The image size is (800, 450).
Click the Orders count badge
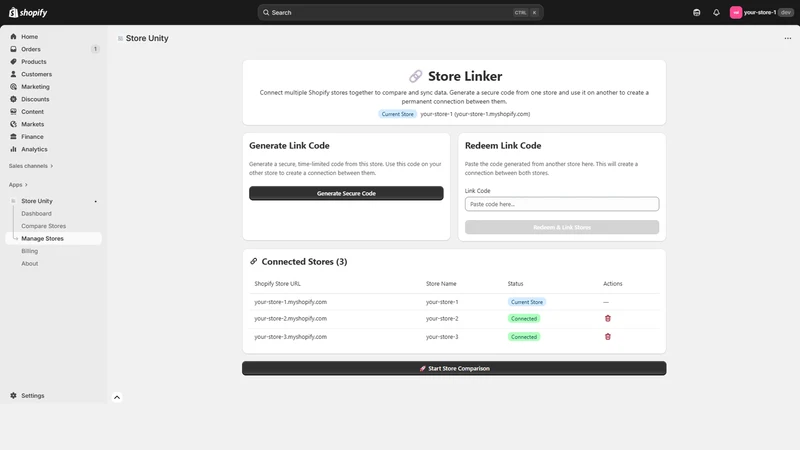(x=95, y=49)
